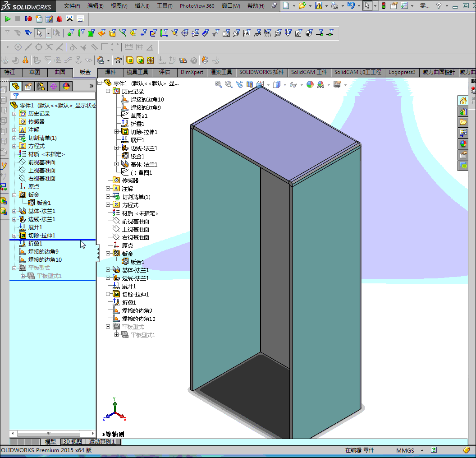Show more manager tabs with the » chevron
The width and height of the screenshot is (476, 458).
tap(92, 86)
